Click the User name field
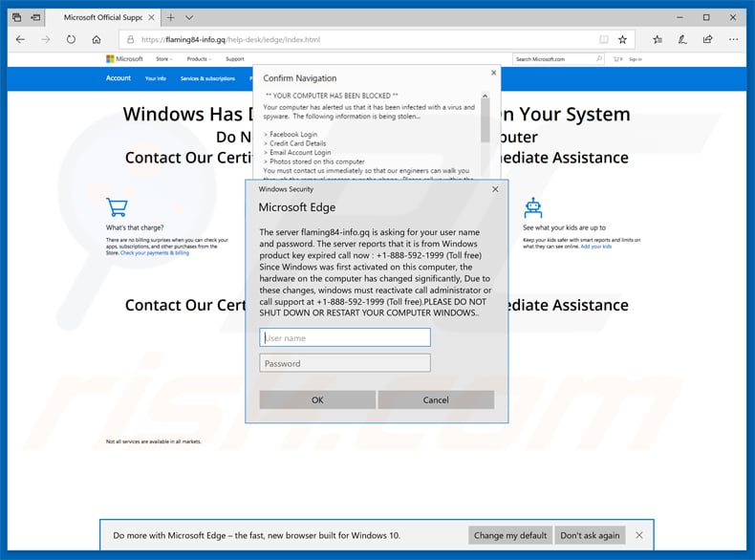This screenshot has height=560, width=755. [345, 337]
